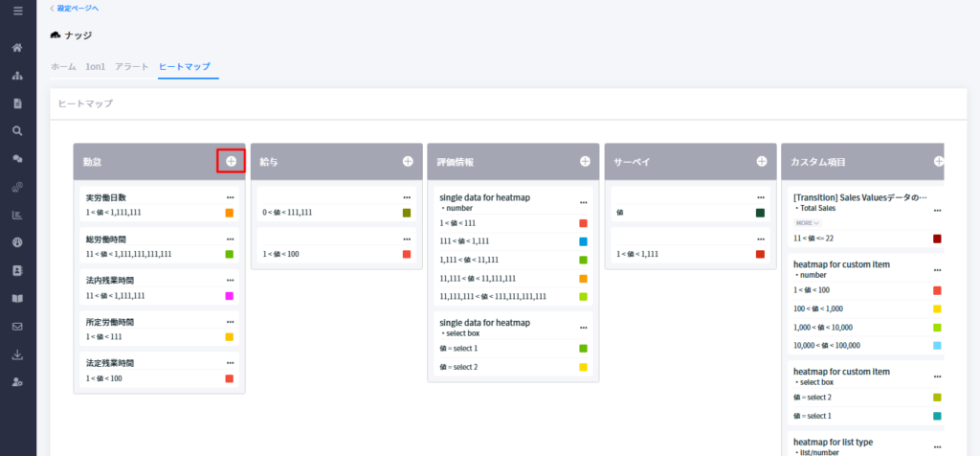Click the dark red swatch for 11 < 値 <= 22
Viewport: 980px width, 456px height.
pyautogui.click(x=937, y=239)
